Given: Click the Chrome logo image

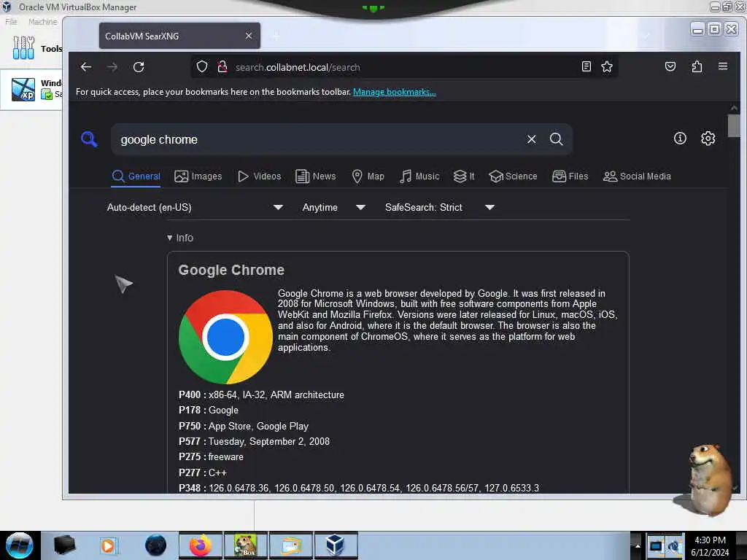Looking at the screenshot, I should (x=225, y=337).
